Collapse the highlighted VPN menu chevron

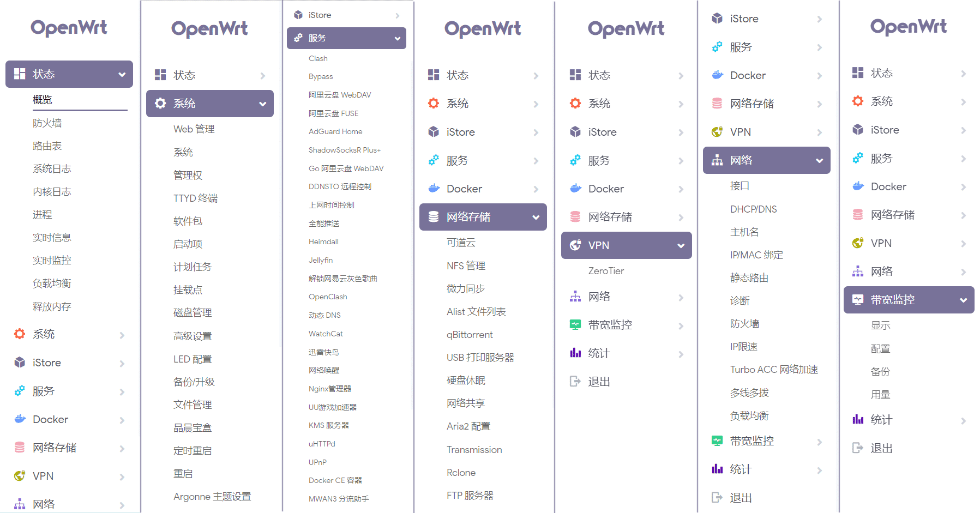tap(681, 246)
